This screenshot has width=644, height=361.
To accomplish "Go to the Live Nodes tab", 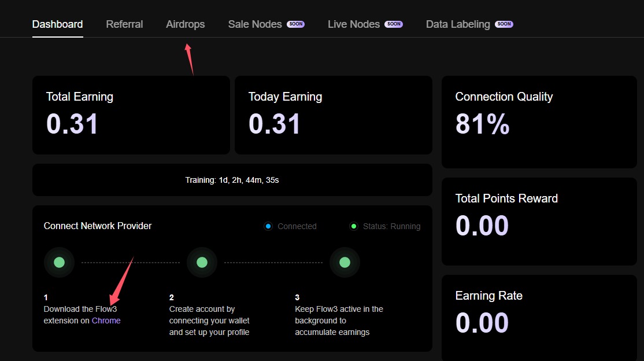I will 354,24.
